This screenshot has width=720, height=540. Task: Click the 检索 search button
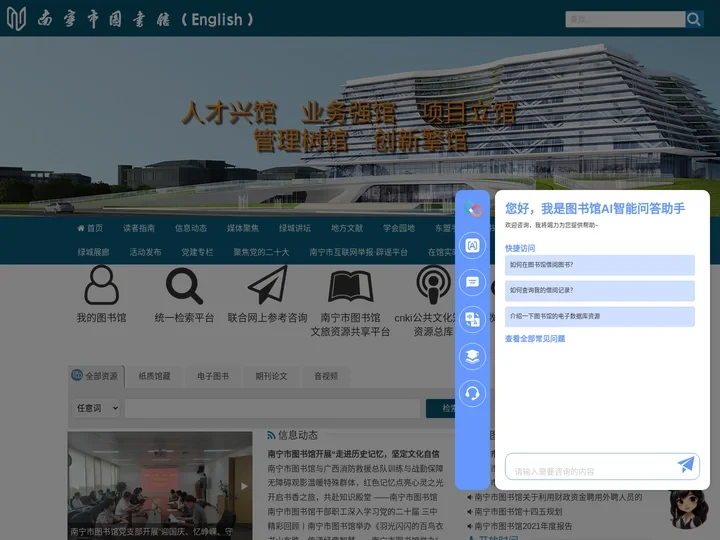click(441, 408)
